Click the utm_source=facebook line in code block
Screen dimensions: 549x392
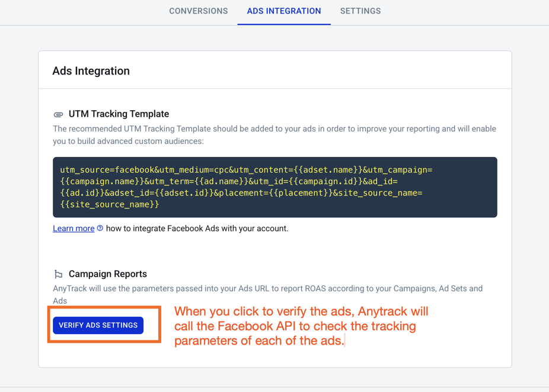click(246, 170)
